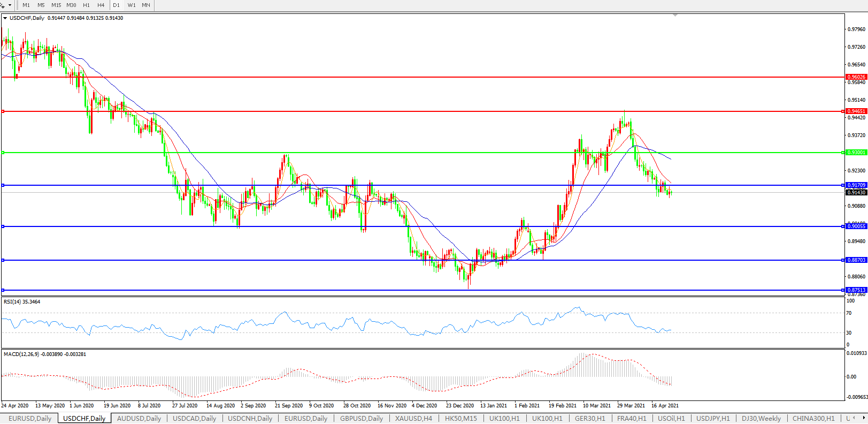Switch chart to M1 timeframe

click(26, 5)
